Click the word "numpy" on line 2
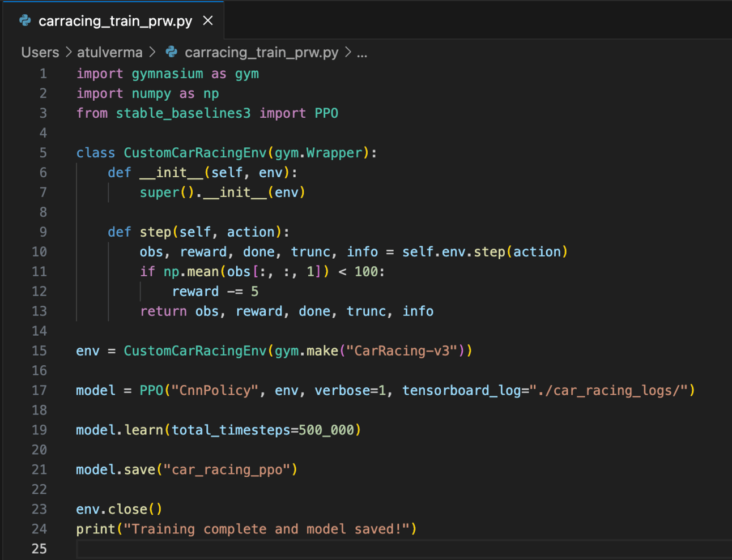 point(151,94)
